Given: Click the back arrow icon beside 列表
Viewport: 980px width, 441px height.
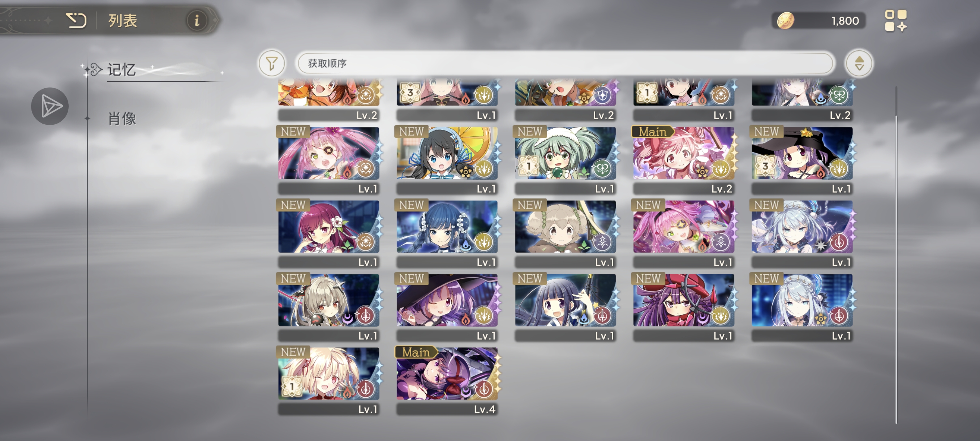Looking at the screenshot, I should [x=76, y=20].
